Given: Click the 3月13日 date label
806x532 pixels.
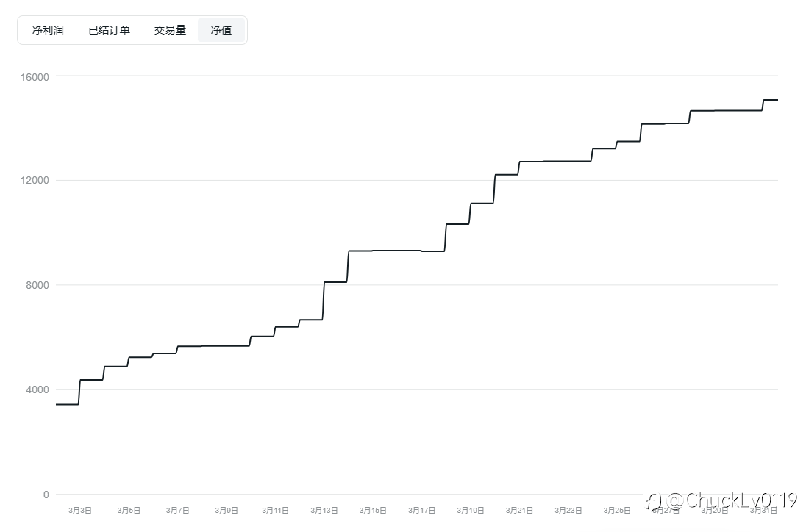Looking at the screenshot, I should [324, 510].
